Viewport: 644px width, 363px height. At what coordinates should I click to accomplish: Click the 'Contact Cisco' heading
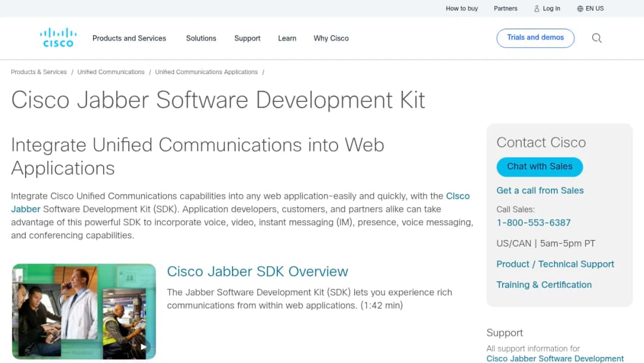541,142
